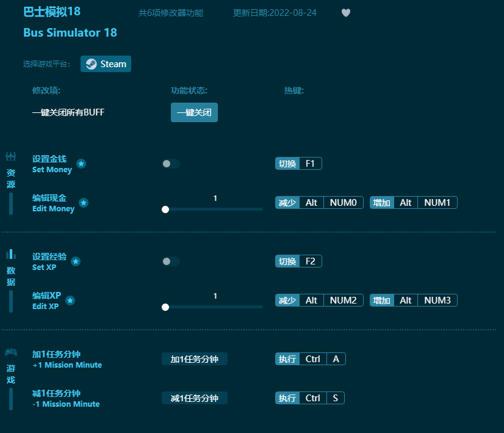Click the 巴士模拟18 title text
Viewport: 504px width, 433px height.
click(52, 12)
